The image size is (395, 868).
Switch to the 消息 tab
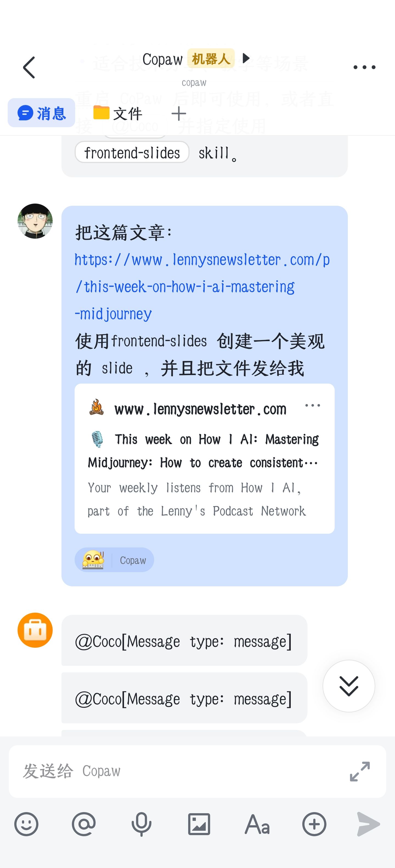[x=41, y=113]
